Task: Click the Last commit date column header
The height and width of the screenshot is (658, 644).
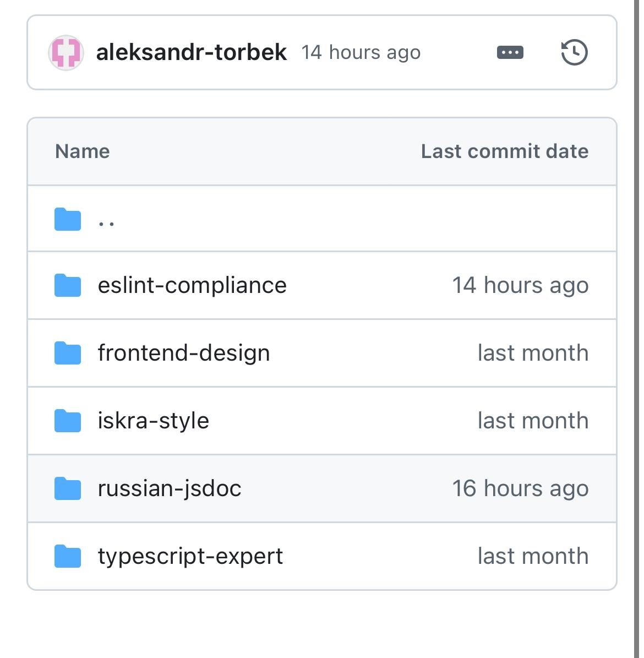Action: click(x=504, y=151)
